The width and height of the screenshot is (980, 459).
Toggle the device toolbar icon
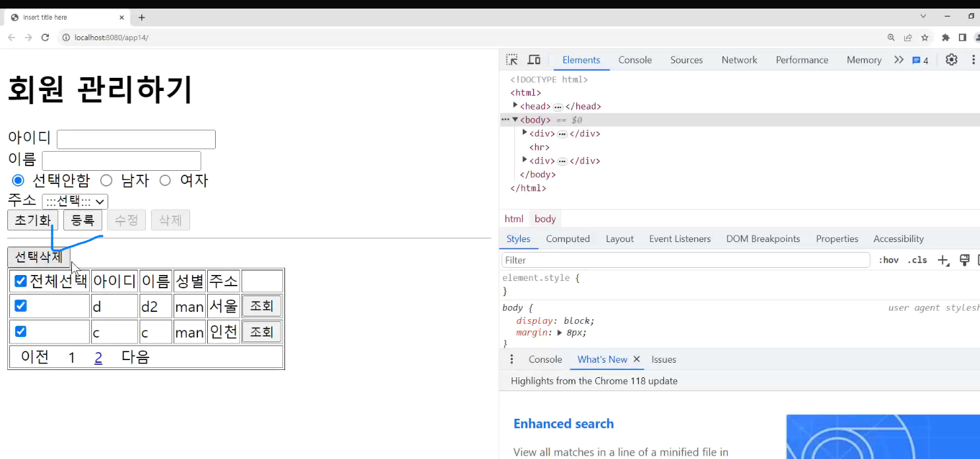point(534,60)
